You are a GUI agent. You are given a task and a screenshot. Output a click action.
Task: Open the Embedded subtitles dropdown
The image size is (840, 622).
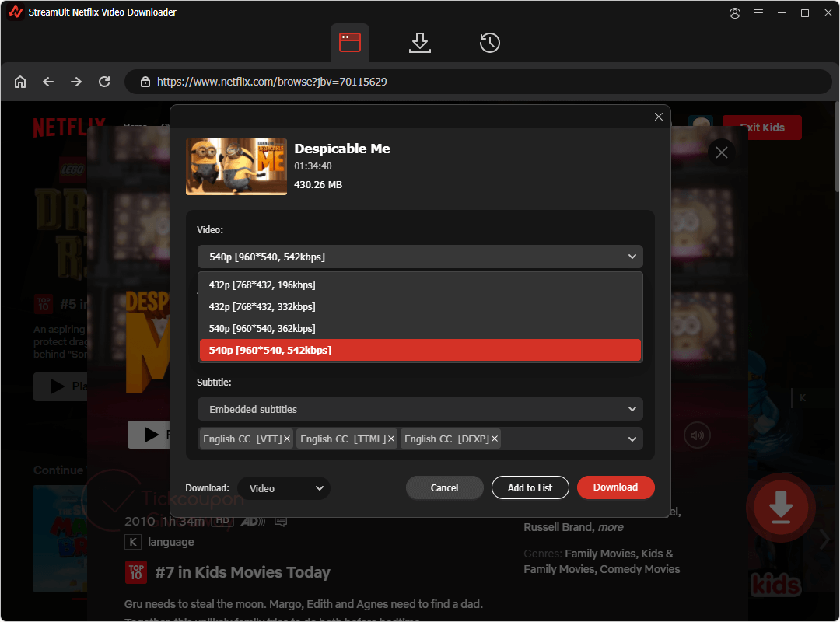pos(420,409)
